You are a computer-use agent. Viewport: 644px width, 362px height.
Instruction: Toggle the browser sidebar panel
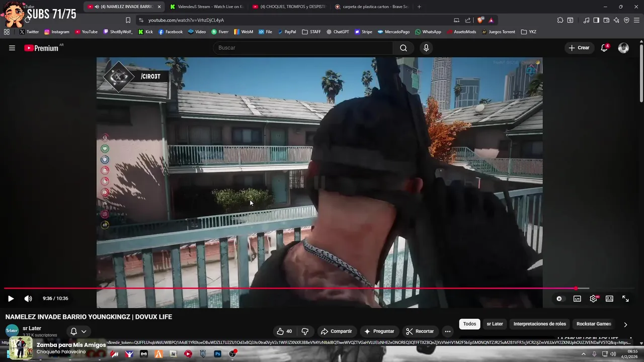point(596,20)
